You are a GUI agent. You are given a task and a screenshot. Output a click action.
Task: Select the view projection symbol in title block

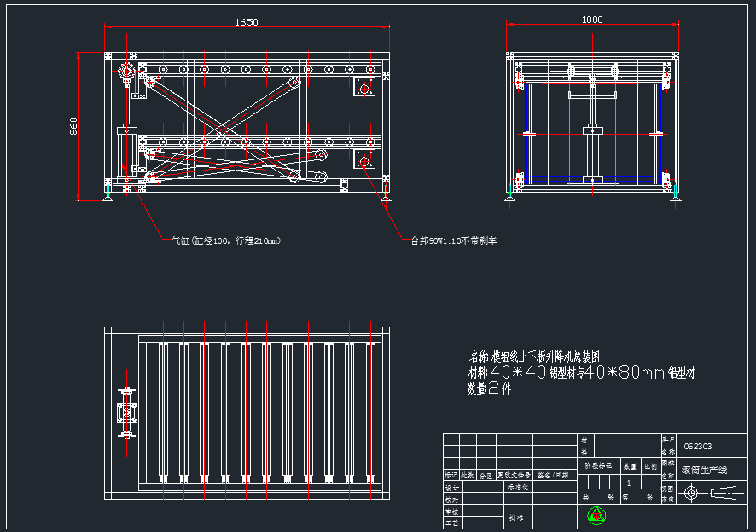[x=708, y=492]
